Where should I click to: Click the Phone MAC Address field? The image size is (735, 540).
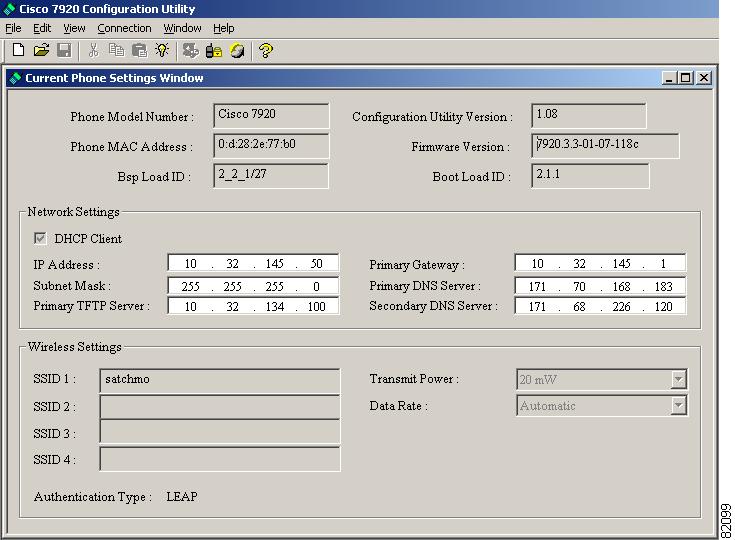tap(271, 145)
